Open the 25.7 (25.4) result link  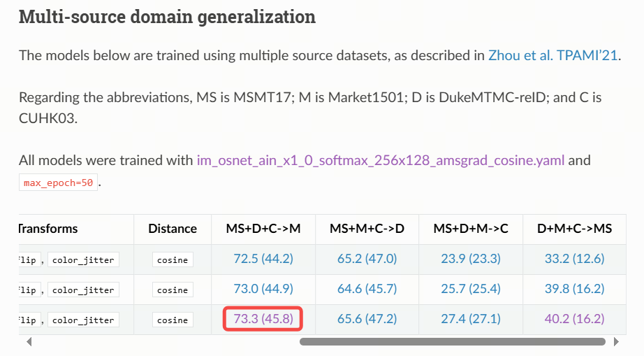471,289
